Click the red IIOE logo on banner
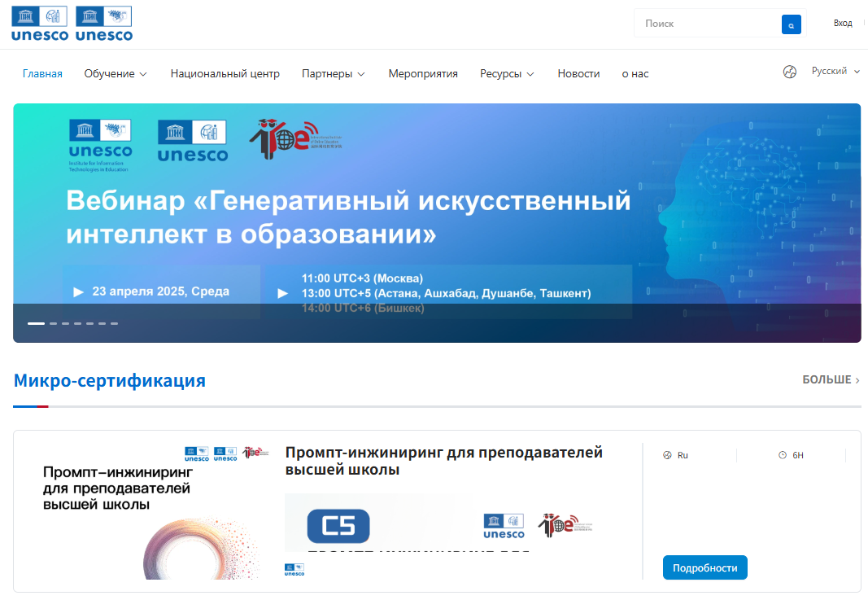 pyautogui.click(x=279, y=139)
